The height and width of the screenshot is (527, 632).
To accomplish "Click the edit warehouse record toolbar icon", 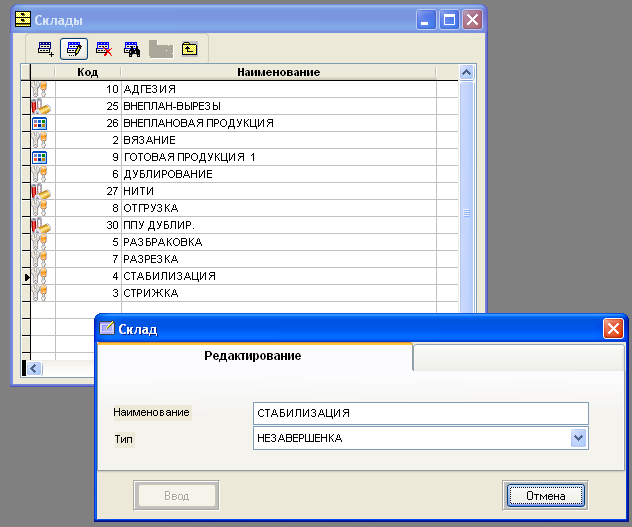I will (x=74, y=49).
